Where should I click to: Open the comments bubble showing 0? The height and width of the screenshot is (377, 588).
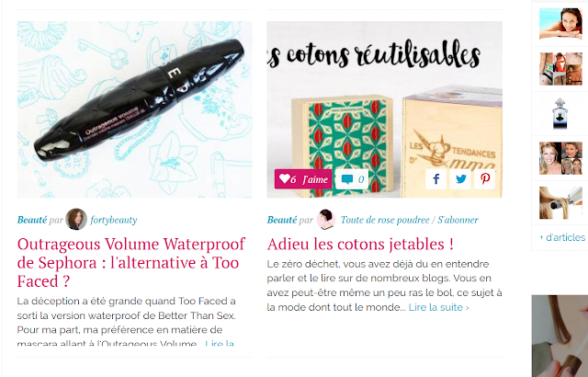pos(352,179)
